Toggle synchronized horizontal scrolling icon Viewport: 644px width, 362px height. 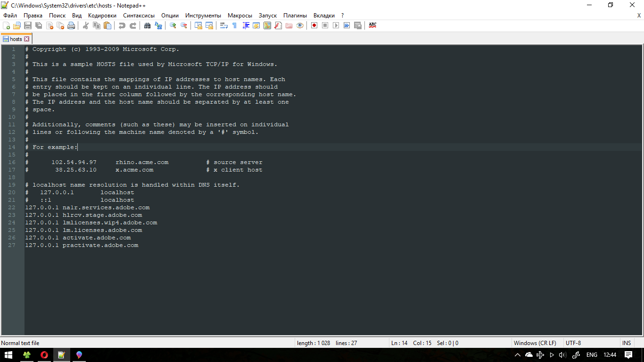click(x=209, y=25)
